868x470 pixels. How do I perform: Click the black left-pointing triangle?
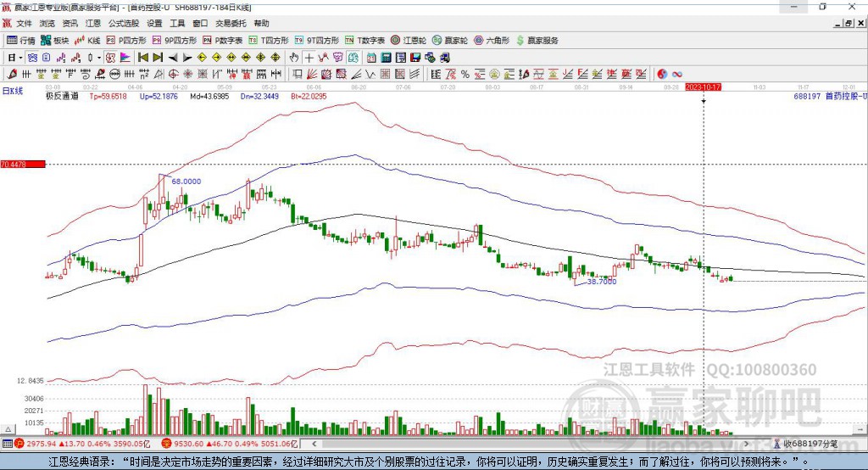coord(173,58)
